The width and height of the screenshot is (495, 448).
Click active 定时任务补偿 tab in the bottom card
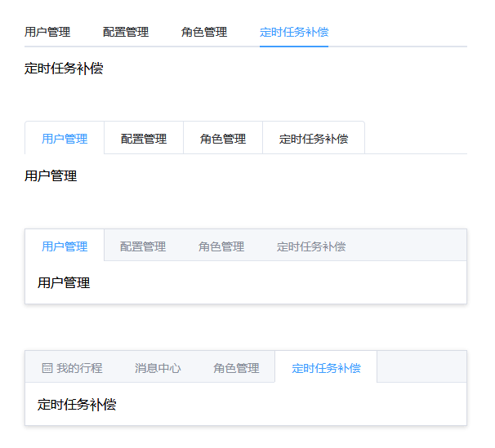tap(326, 368)
